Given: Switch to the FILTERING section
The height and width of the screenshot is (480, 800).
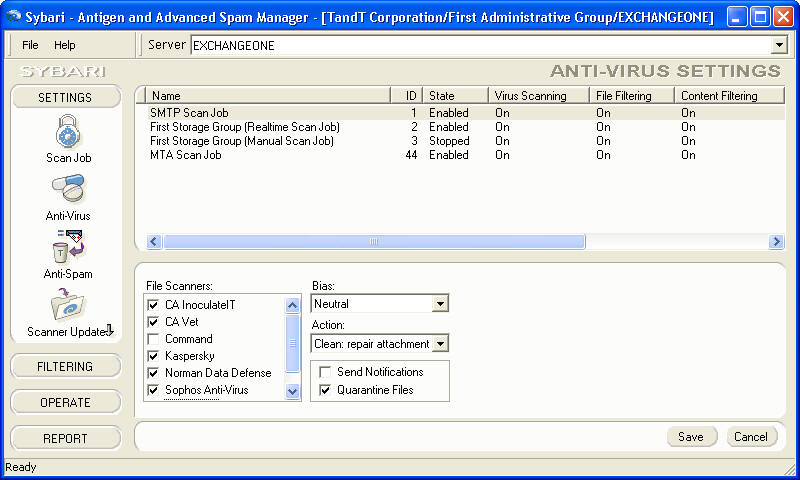Looking at the screenshot, I should [x=65, y=366].
